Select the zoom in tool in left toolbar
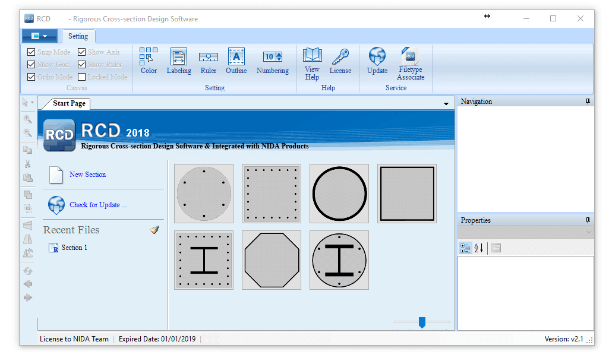Viewport: 609px width, 364px height. (27, 119)
